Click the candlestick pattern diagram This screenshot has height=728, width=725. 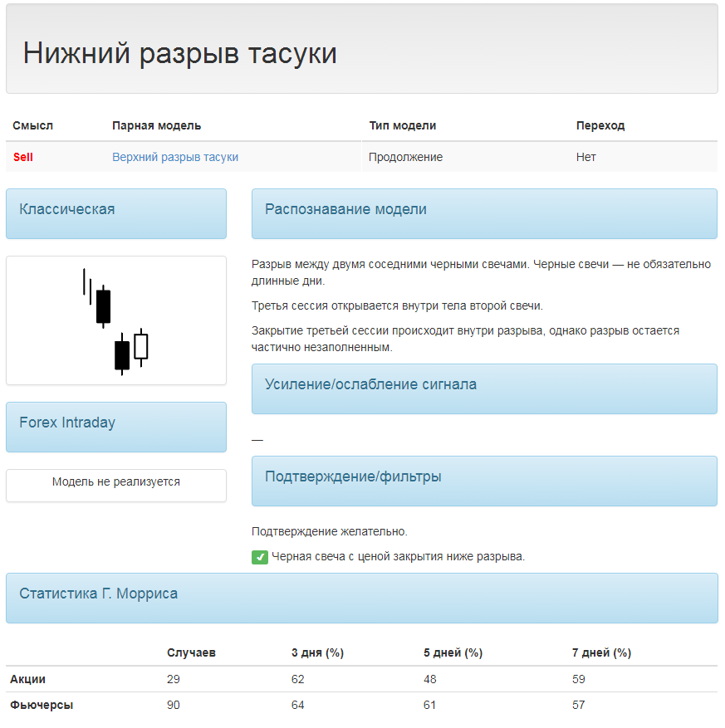[x=116, y=320]
